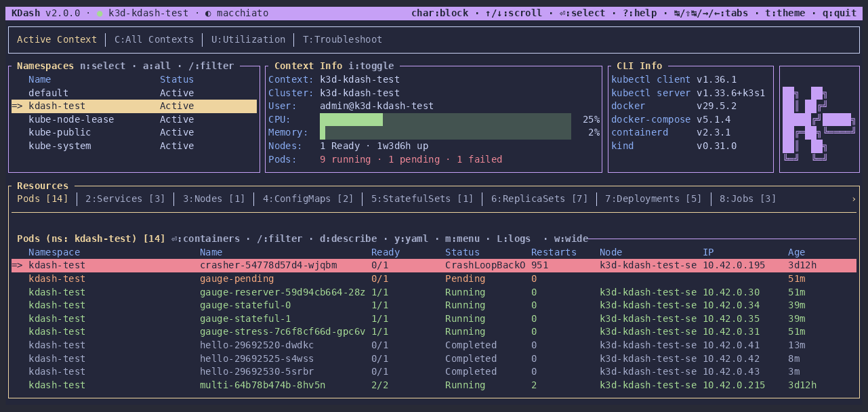Click the Memory usage bar
This screenshot has width=868, height=412.
446,133
